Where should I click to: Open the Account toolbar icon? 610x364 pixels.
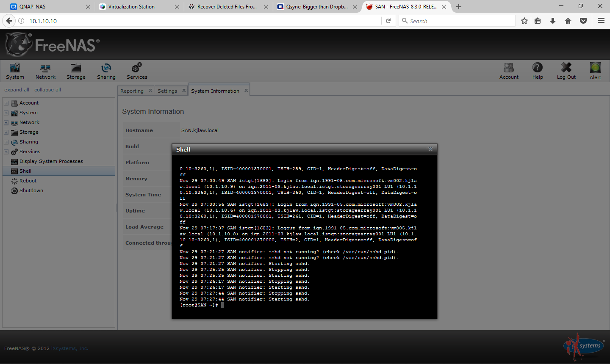[509, 71]
